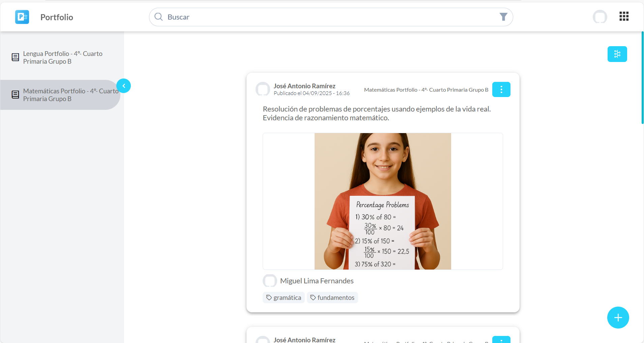Click the Buscar search input field
This screenshot has width=644, height=343.
tap(330, 17)
